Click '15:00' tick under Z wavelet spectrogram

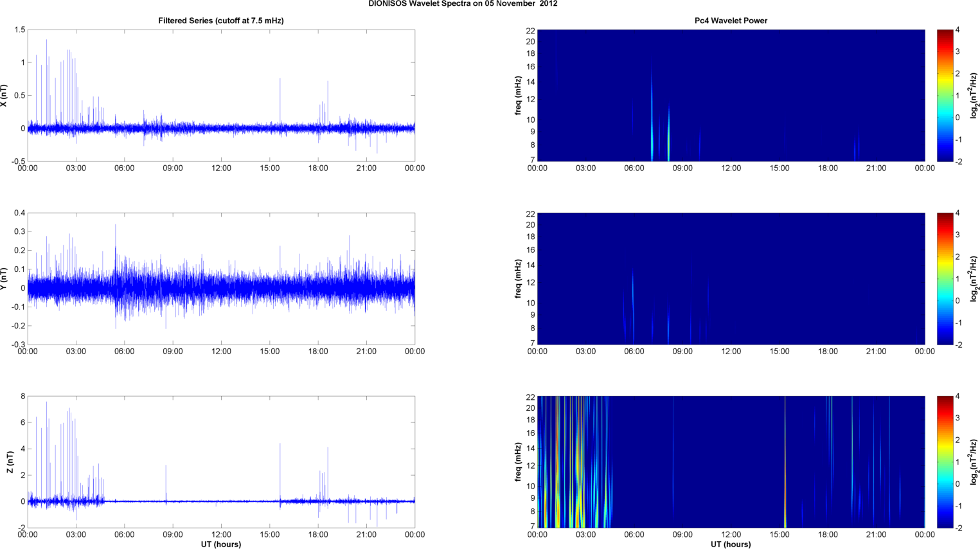coord(780,535)
